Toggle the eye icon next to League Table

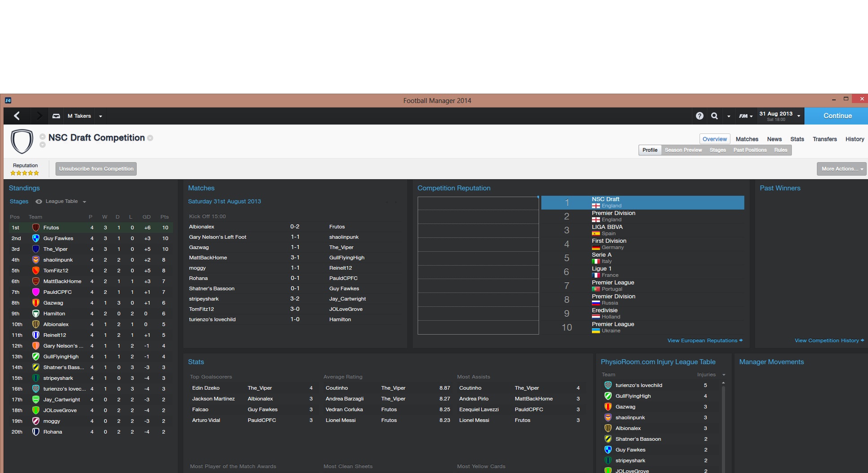coord(39,202)
